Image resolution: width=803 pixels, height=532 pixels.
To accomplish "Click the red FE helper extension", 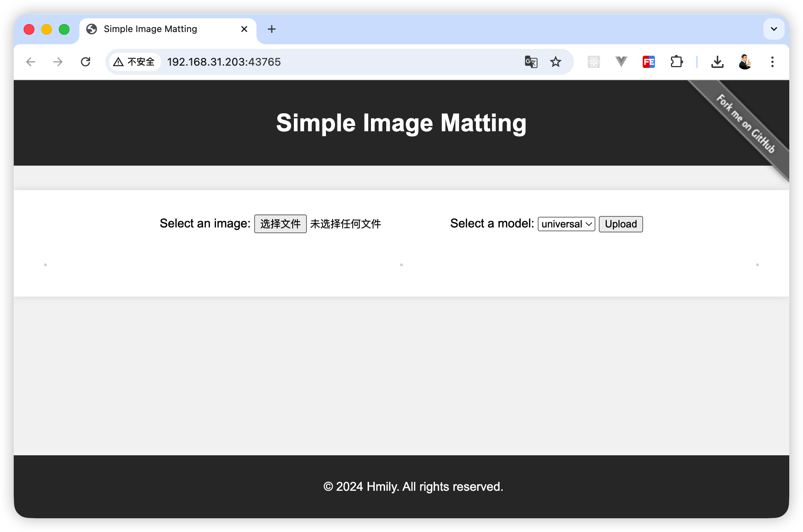I will [649, 62].
